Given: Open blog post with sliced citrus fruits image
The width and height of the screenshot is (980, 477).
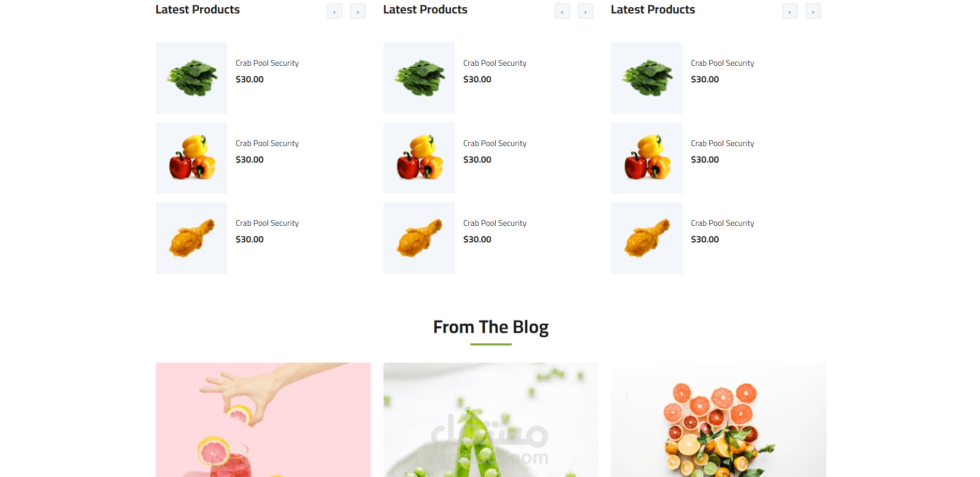Looking at the screenshot, I should (x=719, y=420).
